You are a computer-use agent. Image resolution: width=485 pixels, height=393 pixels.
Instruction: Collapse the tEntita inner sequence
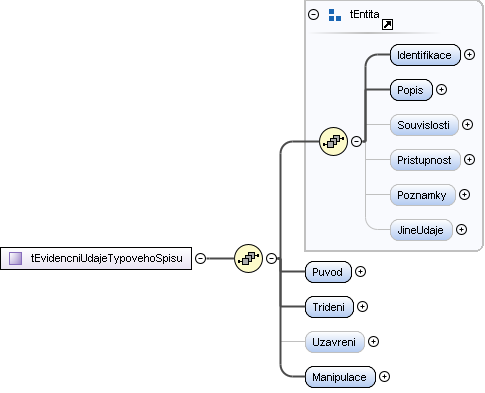click(x=356, y=141)
